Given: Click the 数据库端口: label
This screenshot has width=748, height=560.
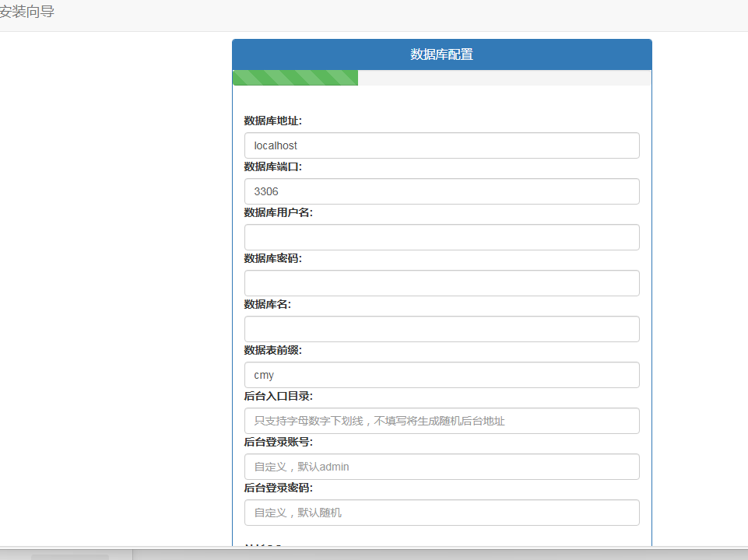Looking at the screenshot, I should 273,166.
